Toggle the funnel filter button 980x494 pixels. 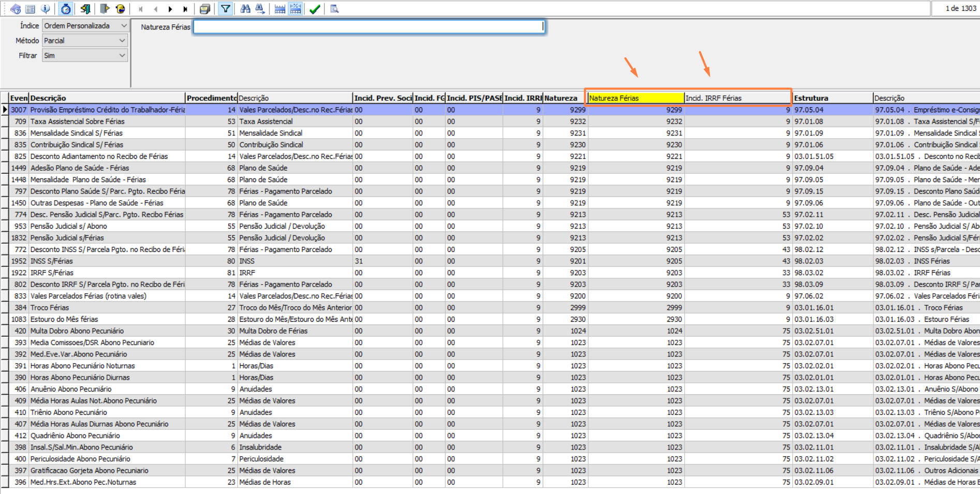click(226, 9)
